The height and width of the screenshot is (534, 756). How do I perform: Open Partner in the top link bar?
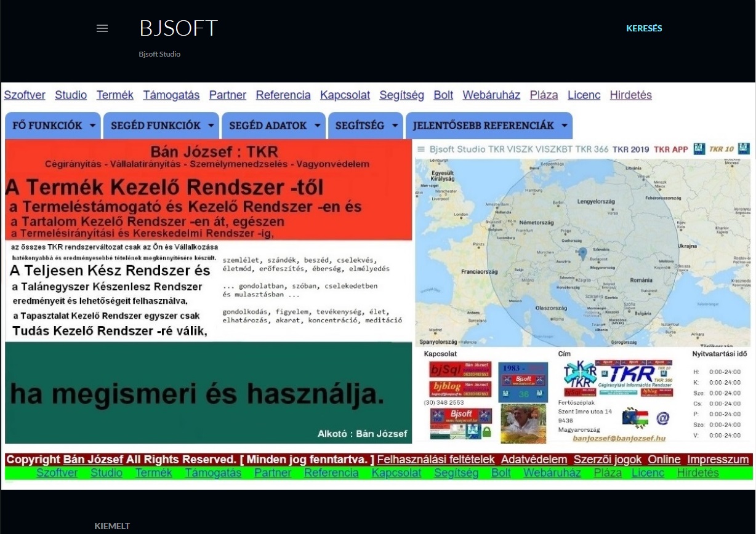[228, 95]
